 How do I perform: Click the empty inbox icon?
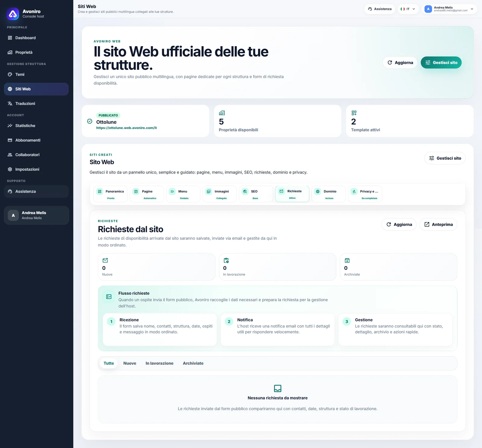click(x=278, y=388)
